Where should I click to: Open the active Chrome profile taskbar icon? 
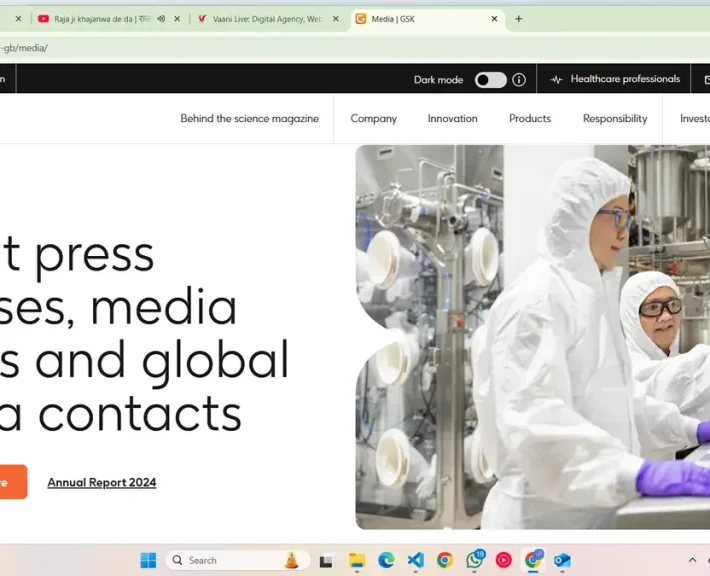coord(533,561)
